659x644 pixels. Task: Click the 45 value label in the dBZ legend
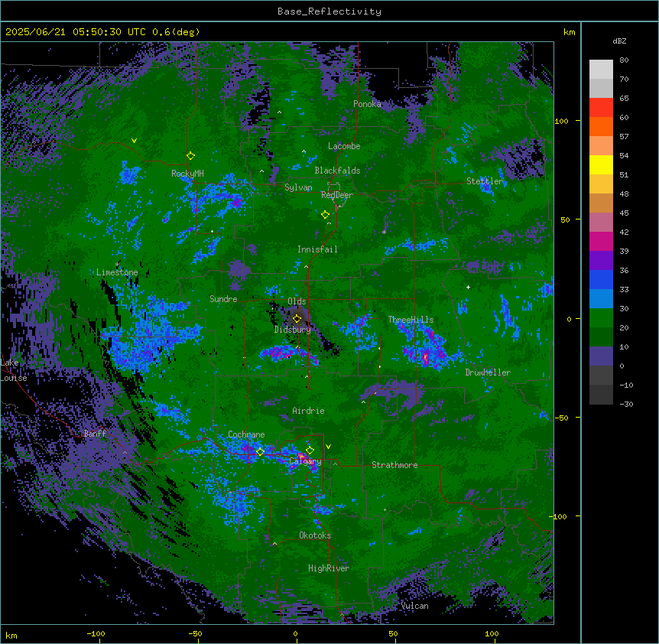(624, 213)
